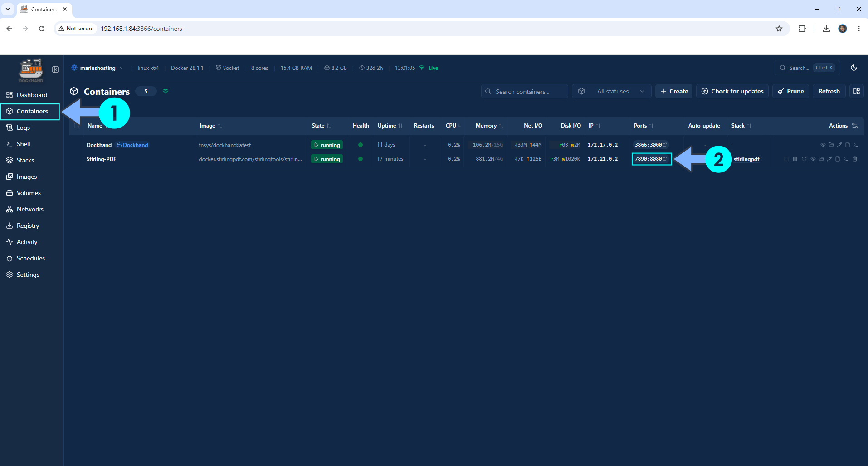
Task: Click the Dockhand blue label badge
Action: [x=132, y=145]
